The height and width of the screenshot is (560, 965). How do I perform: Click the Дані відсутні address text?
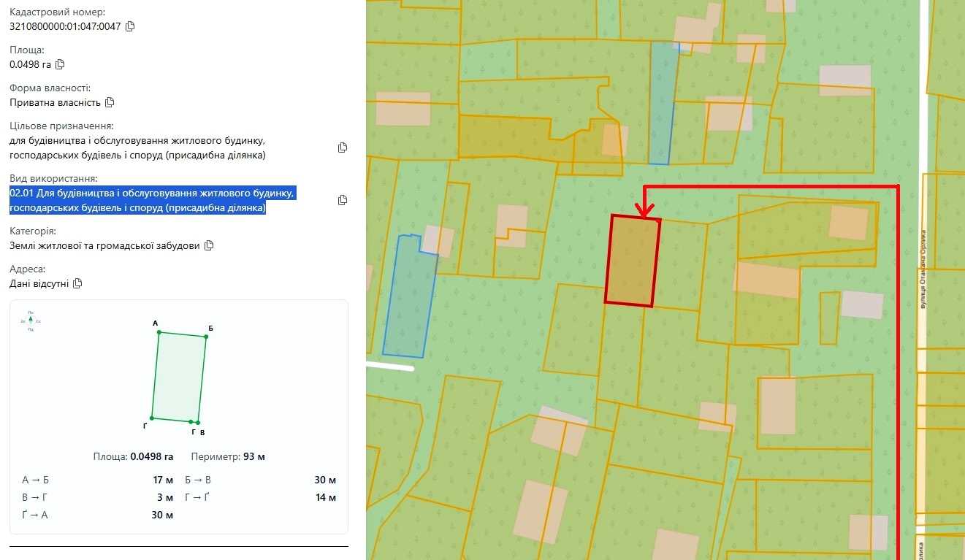tap(39, 283)
